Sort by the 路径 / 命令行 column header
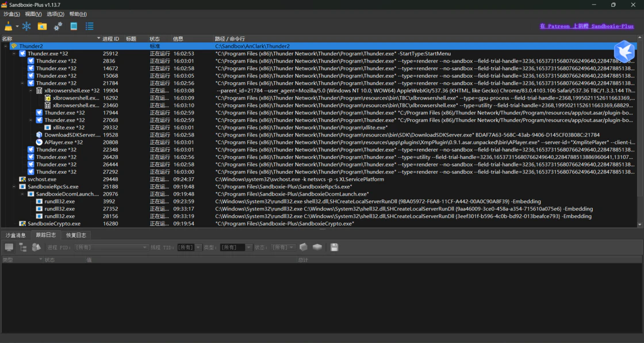This screenshot has width=644, height=343. click(425, 39)
